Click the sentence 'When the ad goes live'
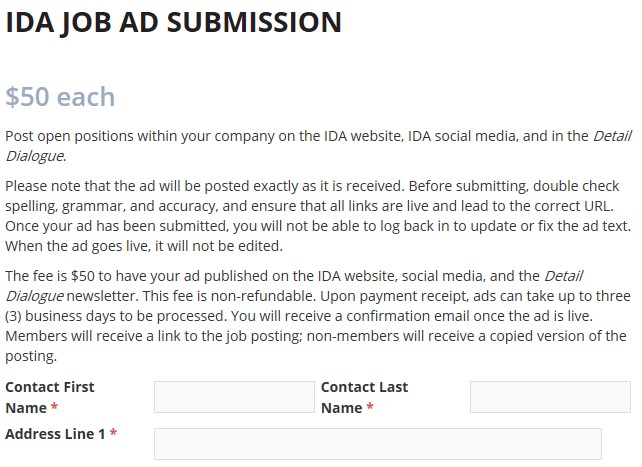This screenshot has width=642, height=467. 144,246
